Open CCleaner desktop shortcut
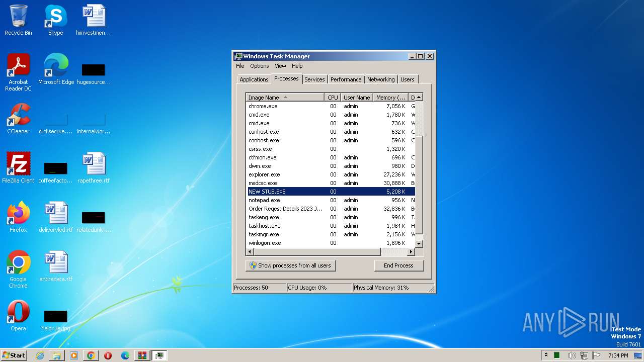Image resolution: width=644 pixels, height=362 pixels. pos(18,118)
